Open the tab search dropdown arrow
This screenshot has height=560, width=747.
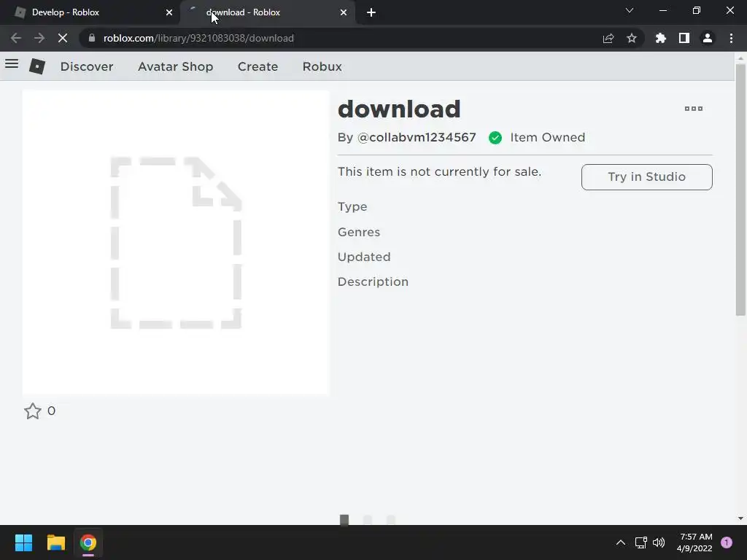click(x=630, y=10)
